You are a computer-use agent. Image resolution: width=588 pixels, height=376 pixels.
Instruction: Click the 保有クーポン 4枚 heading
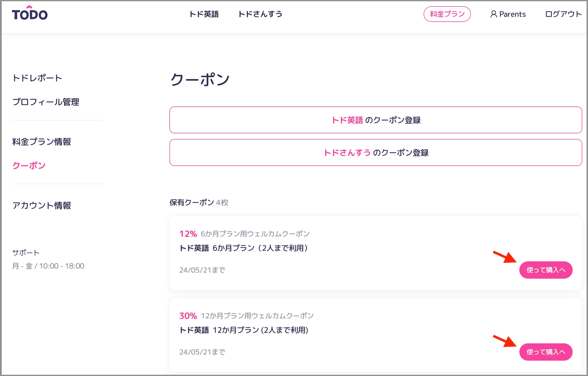(199, 202)
